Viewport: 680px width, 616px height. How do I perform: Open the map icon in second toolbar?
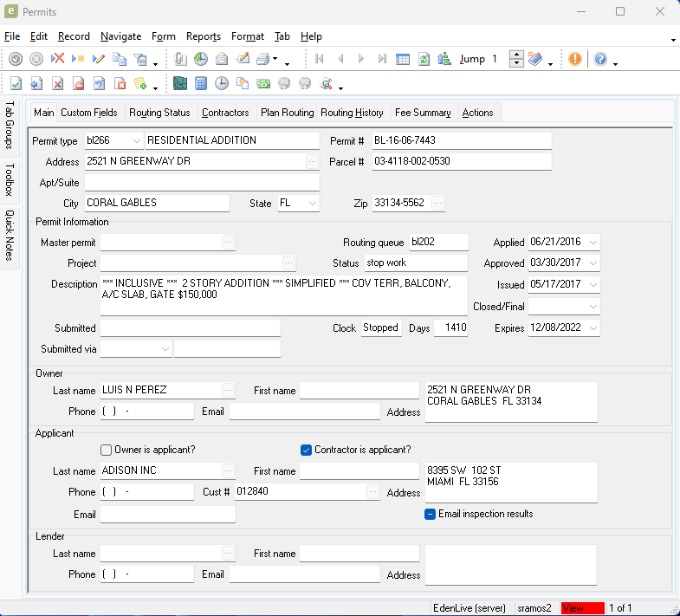click(x=180, y=84)
